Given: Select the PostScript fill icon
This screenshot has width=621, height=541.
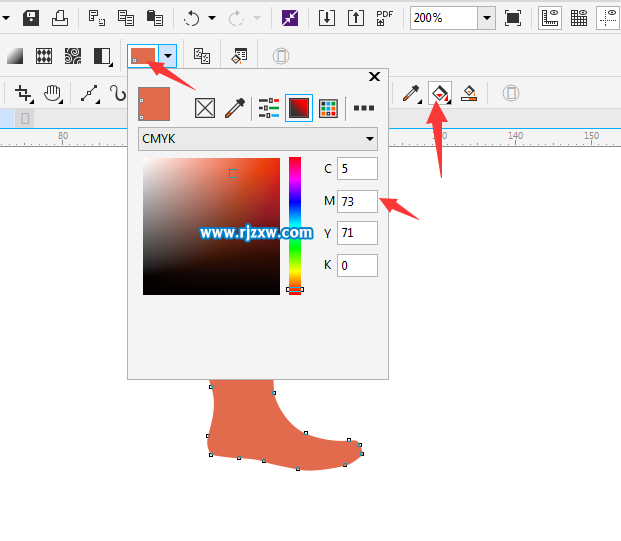Looking at the screenshot, I should click(103, 56).
